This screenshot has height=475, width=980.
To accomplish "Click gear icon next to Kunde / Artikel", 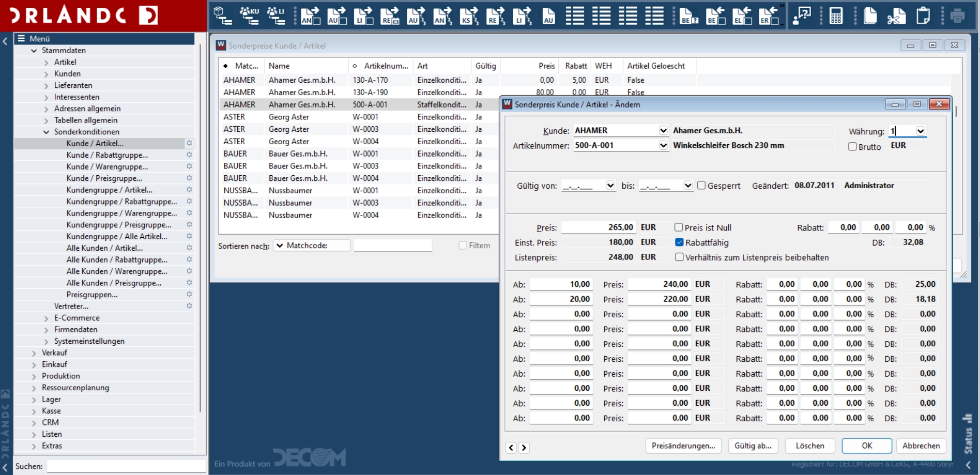I will (189, 143).
